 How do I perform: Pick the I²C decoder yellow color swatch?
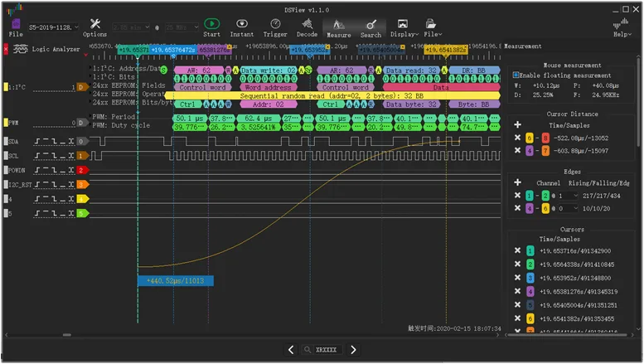pyautogui.click(x=6, y=87)
